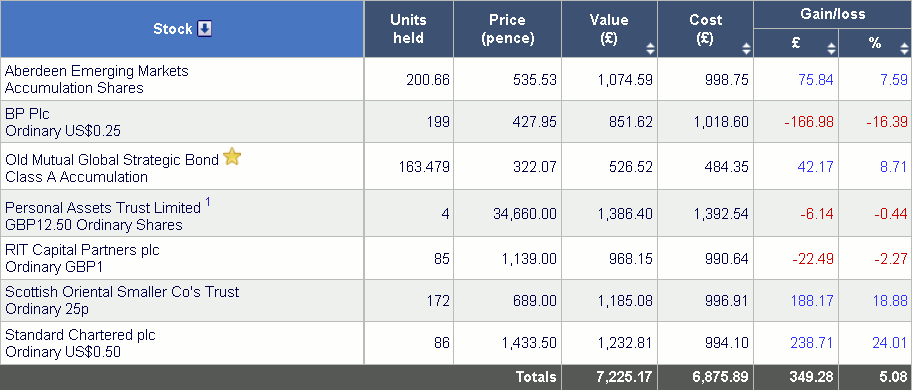View RIT Capital Partners plc details
This screenshot has height=390, width=912.
coord(82,250)
